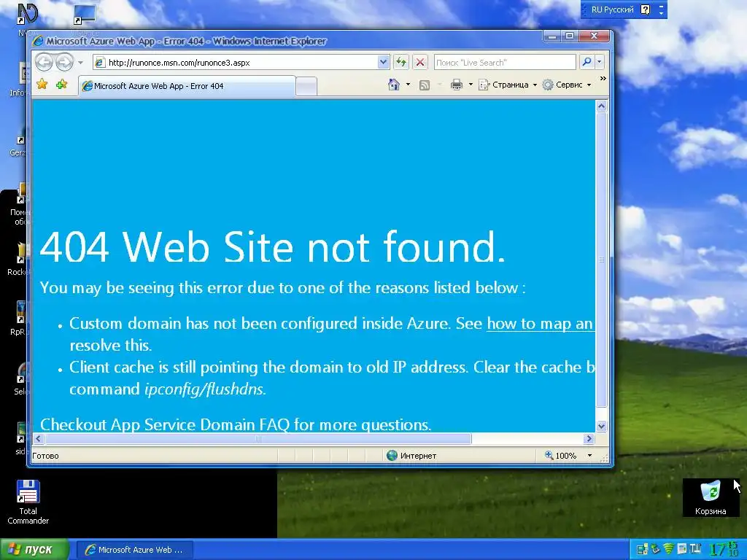This screenshot has width=747, height=560.
Task: Click the vertical scrollbar down arrow
Action: click(601, 426)
